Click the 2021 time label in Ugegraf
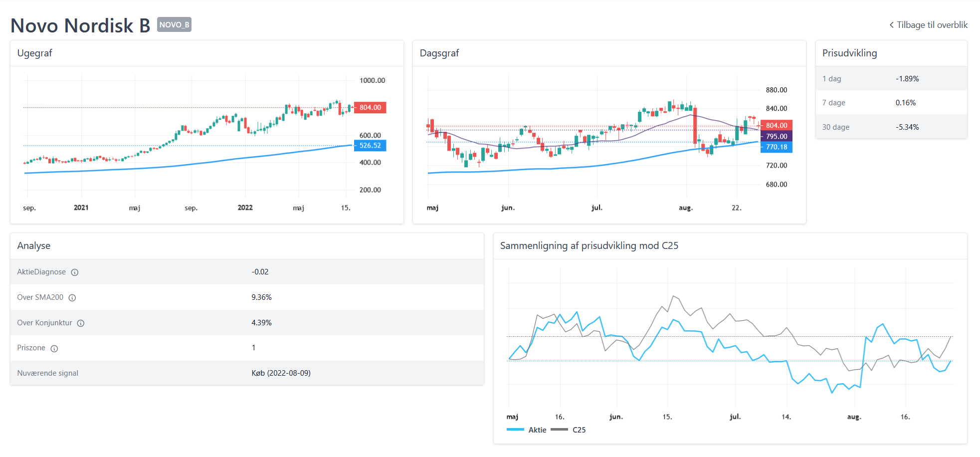Screen dimensions: 980x457 click(81, 208)
